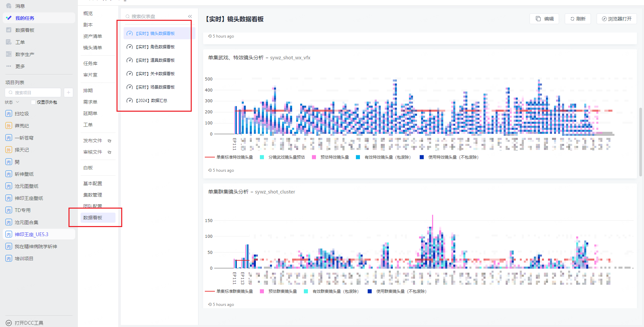This screenshot has width=644, height=327.
Task: Collapse the dashboard list panel
Action: (190, 16)
